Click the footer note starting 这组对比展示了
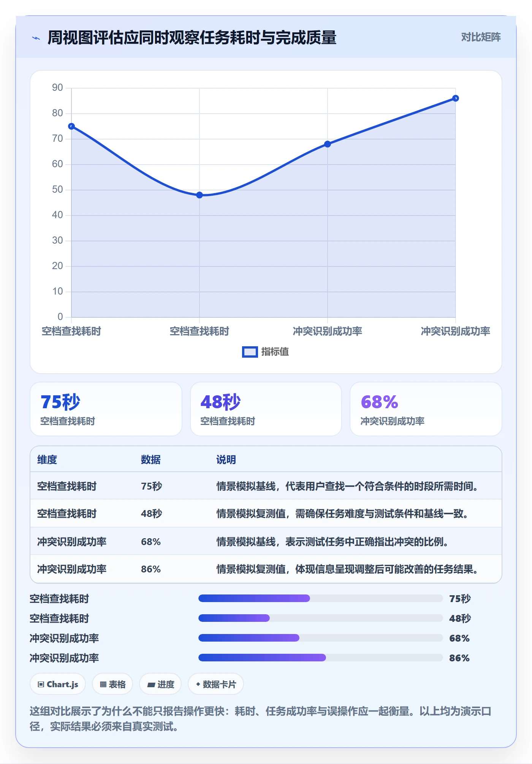 point(261,719)
